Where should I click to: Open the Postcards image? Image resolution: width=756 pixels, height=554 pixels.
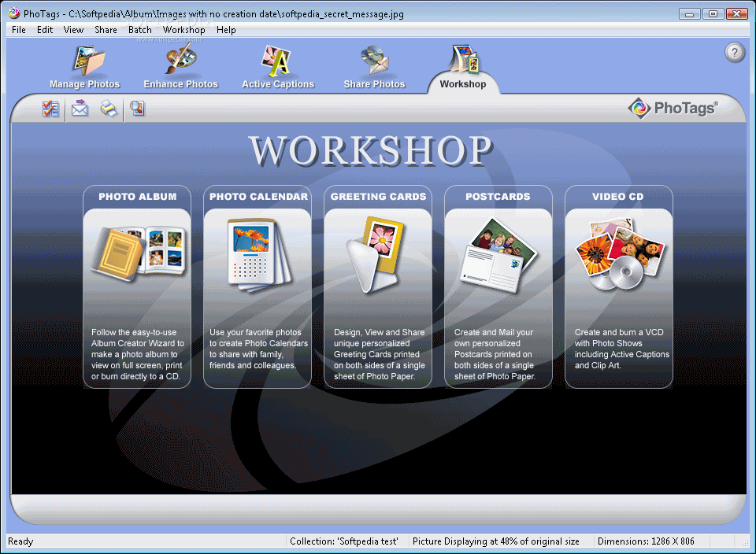point(498,255)
